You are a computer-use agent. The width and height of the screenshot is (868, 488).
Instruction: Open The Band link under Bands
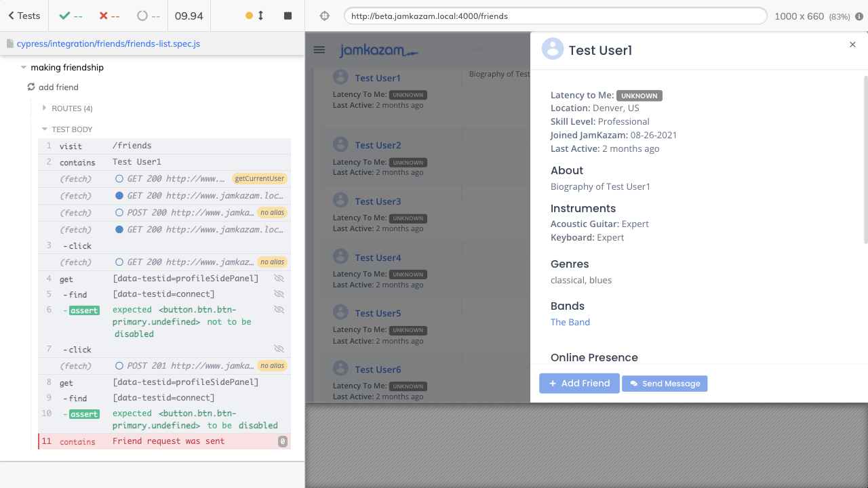pos(570,322)
